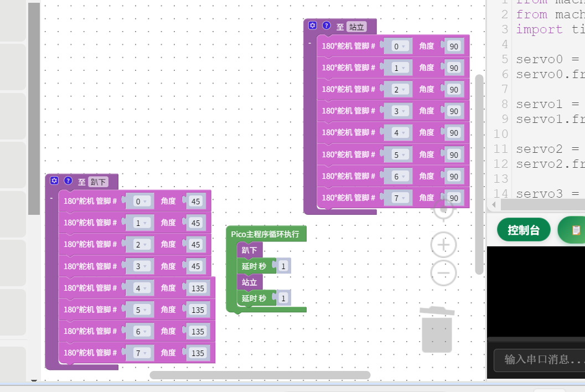The image size is (585, 392).
Task: Click the angle field 135 for pin 4
Action: (198, 288)
